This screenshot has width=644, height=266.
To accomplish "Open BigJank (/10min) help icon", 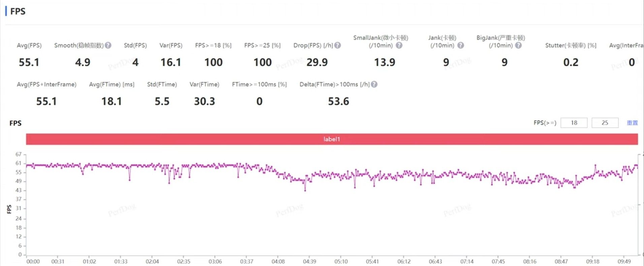I will (x=518, y=45).
